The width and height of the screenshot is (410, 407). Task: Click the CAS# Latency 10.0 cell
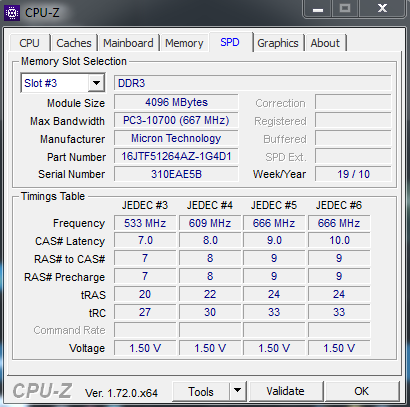tap(339, 240)
